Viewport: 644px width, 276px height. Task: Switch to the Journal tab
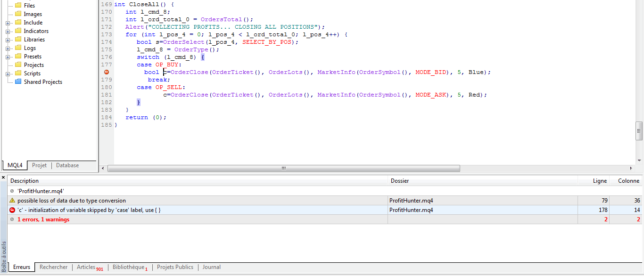point(211,267)
